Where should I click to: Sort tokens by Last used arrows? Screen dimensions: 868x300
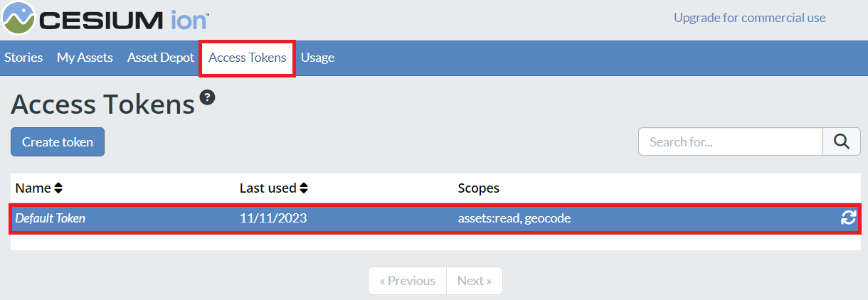[x=304, y=188]
